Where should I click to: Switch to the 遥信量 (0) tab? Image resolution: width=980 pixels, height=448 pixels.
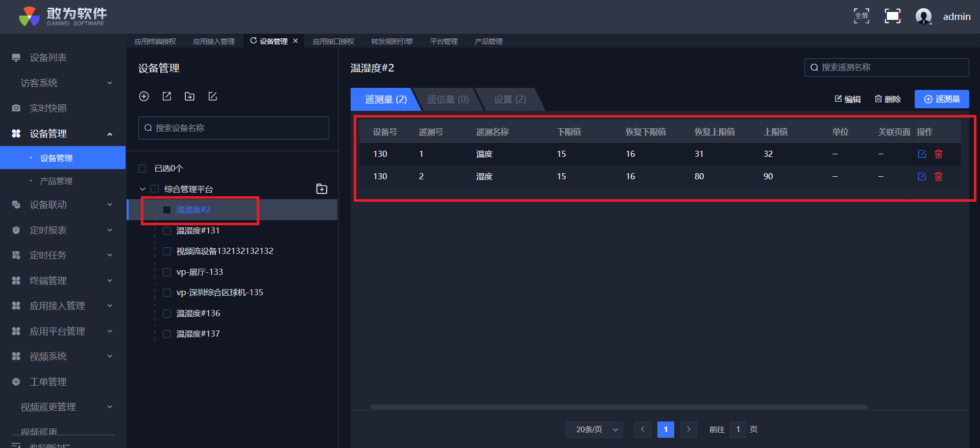(448, 100)
